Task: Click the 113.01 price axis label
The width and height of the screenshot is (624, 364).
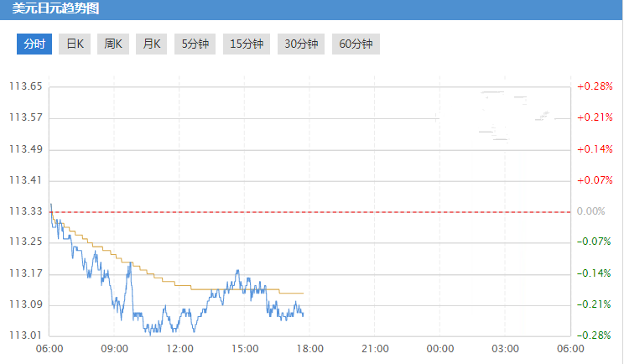Action: pos(25,335)
